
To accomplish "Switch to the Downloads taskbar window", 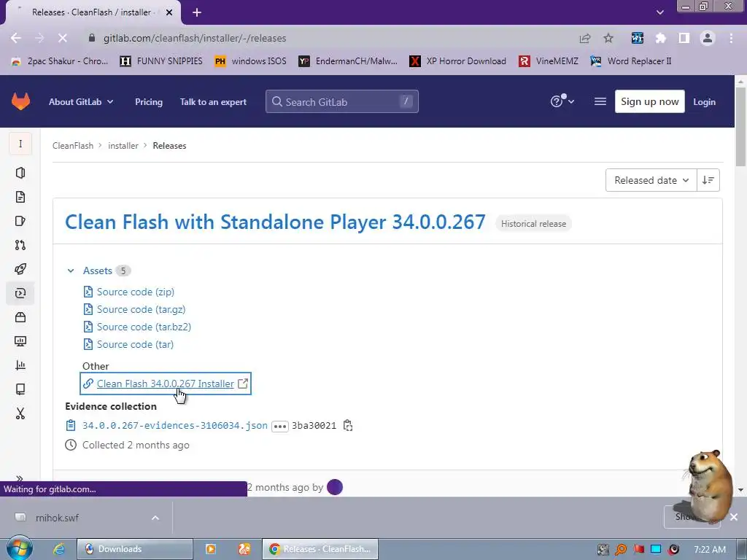I will click(135, 549).
